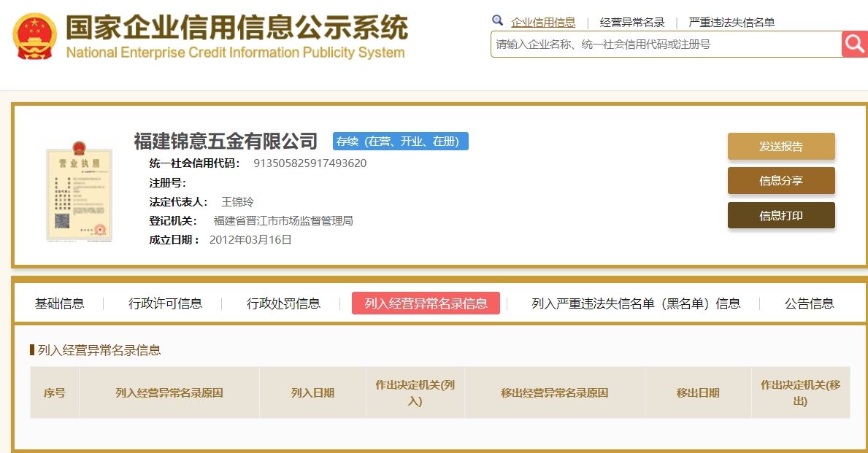Image resolution: width=868 pixels, height=453 pixels.
Task: Click the 作出决定机关(列入) column header
Action: (415, 392)
